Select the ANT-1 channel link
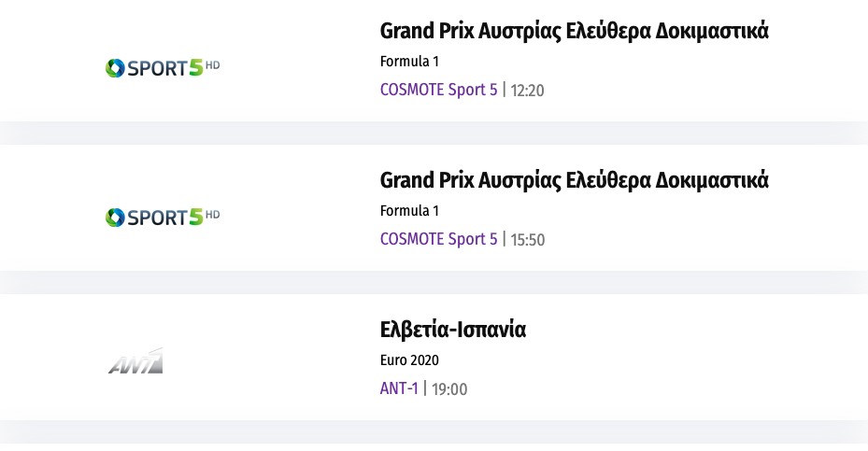868x451 pixels. (x=399, y=388)
